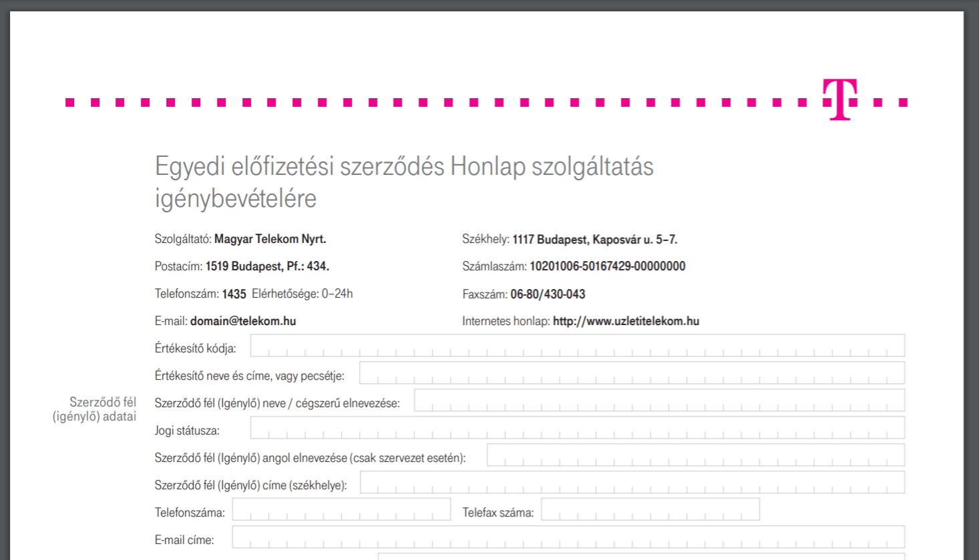Click the label Székhely:

(485, 239)
